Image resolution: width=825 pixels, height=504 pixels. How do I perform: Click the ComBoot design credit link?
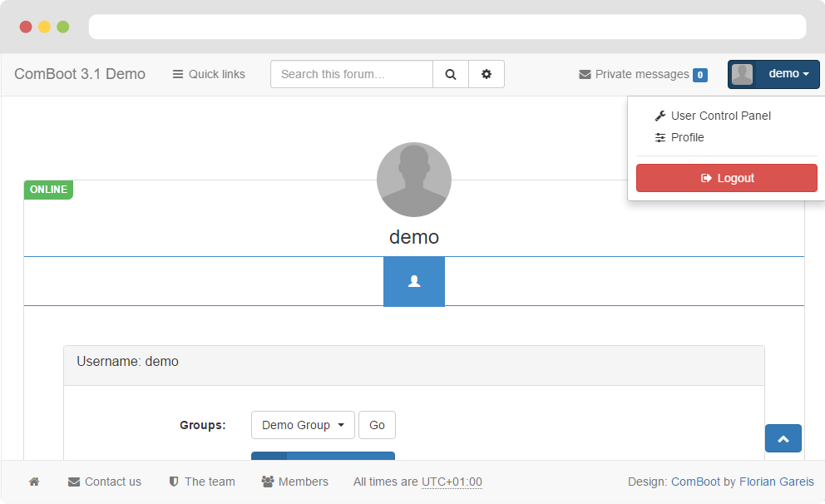tap(695, 482)
